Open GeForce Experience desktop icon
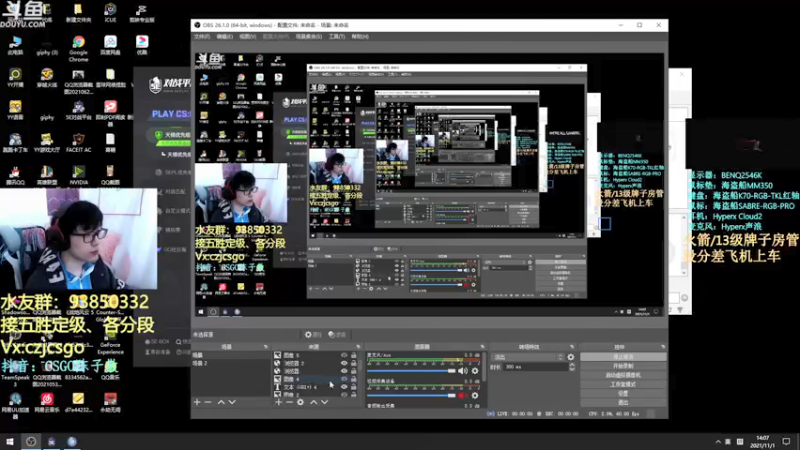Viewport: 800px width, 450px height. click(110, 344)
